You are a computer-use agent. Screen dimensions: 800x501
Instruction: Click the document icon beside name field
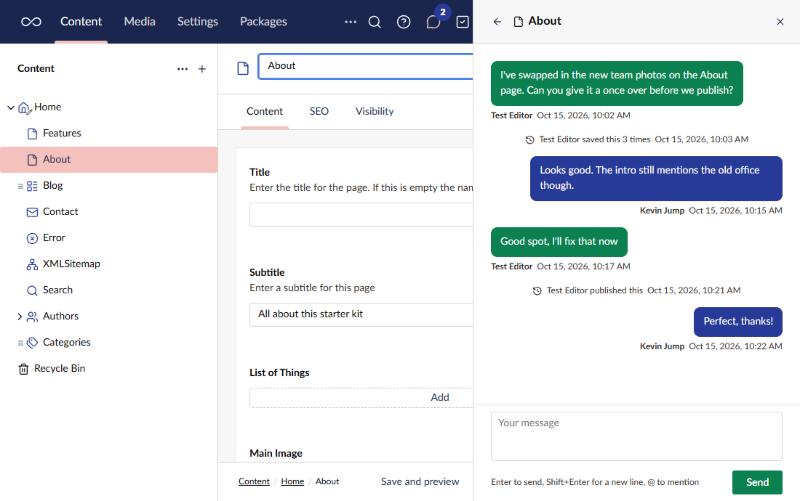243,68
